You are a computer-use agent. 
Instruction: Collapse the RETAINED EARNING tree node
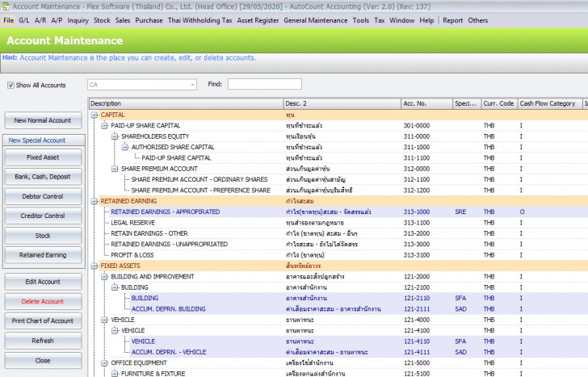point(94,201)
